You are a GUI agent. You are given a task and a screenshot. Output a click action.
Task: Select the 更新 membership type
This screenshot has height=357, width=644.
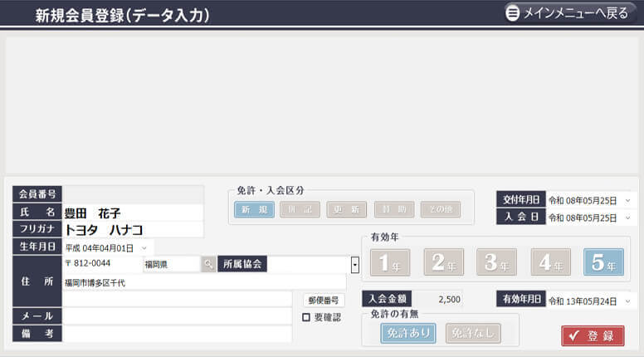[346, 209]
